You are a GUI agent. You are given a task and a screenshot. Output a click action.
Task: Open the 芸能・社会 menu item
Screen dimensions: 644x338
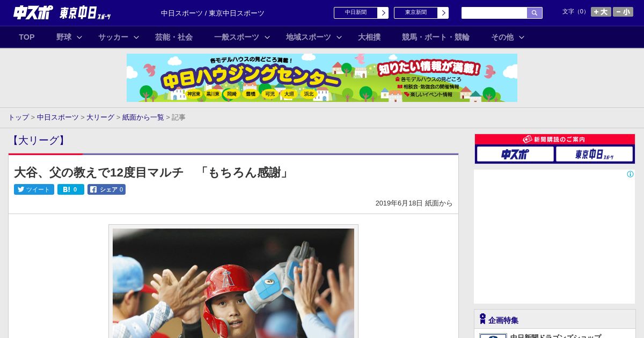click(174, 37)
